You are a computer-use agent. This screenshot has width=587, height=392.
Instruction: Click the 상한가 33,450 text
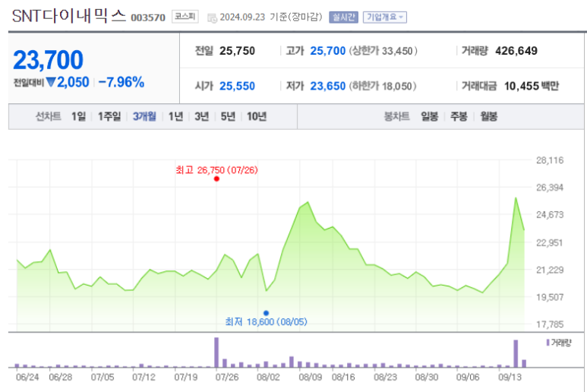pyautogui.click(x=383, y=51)
